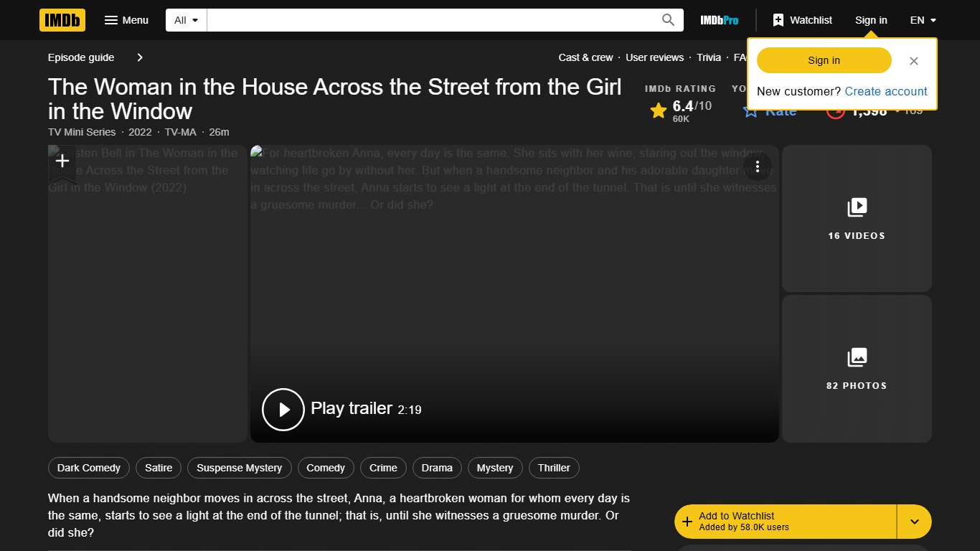Image resolution: width=980 pixels, height=551 pixels.
Task: Open the EN language dropdown
Action: click(923, 20)
